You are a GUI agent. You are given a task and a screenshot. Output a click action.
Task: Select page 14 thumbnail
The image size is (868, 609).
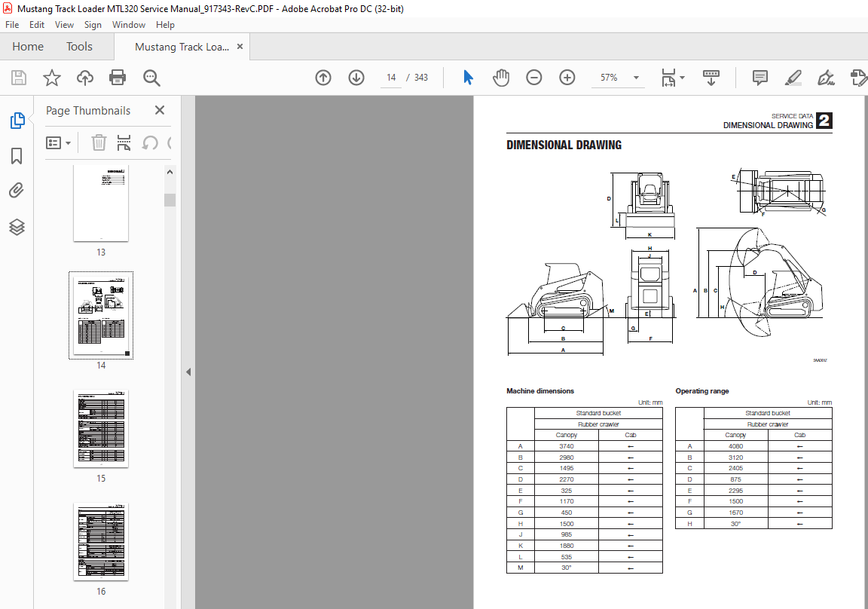pos(101,316)
